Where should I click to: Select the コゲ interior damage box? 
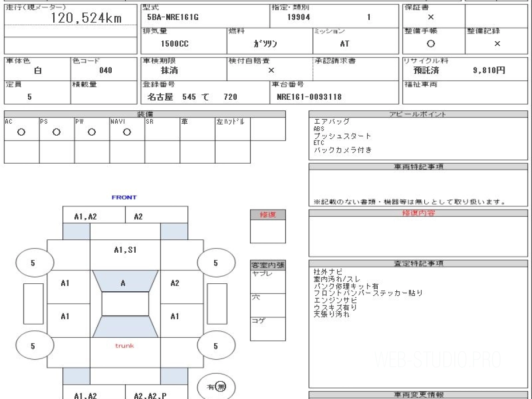[x=268, y=329]
